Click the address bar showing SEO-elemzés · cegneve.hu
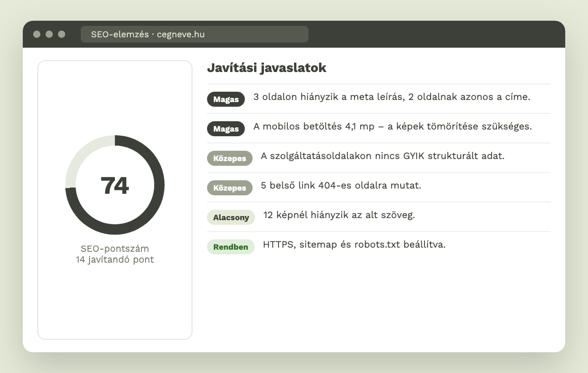 click(x=194, y=34)
